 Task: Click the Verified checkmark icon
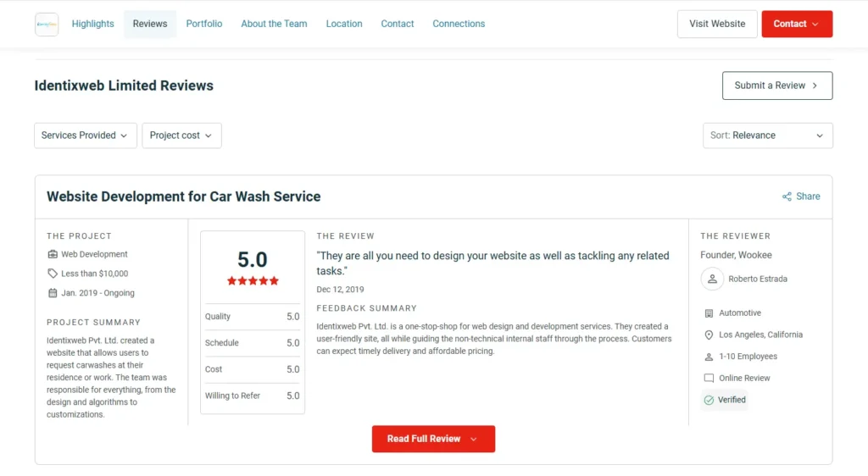(x=709, y=400)
